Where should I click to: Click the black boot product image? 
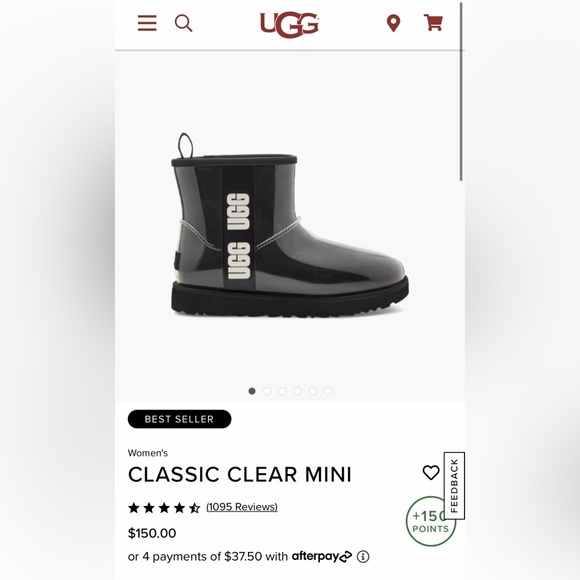pyautogui.click(x=290, y=225)
